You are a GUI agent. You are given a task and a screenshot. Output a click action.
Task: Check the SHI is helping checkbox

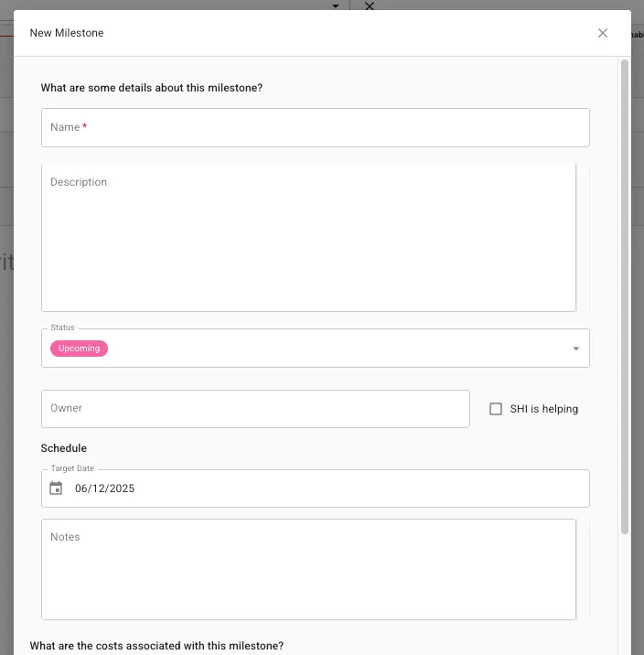495,409
